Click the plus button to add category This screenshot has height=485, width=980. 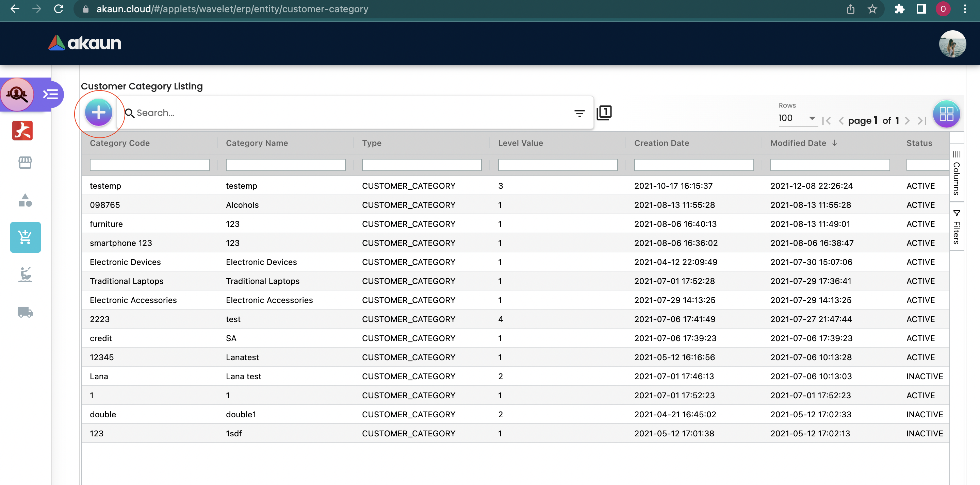[x=99, y=113]
